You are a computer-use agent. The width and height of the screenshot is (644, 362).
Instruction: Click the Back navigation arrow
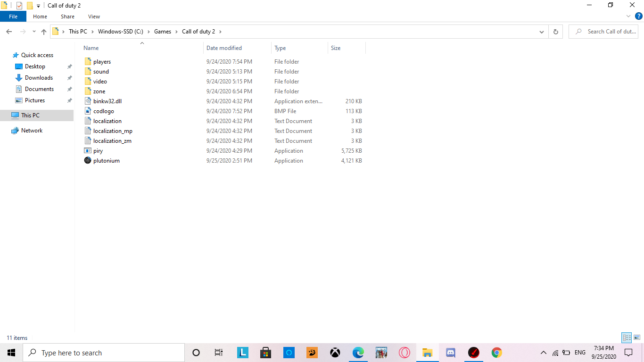9,32
